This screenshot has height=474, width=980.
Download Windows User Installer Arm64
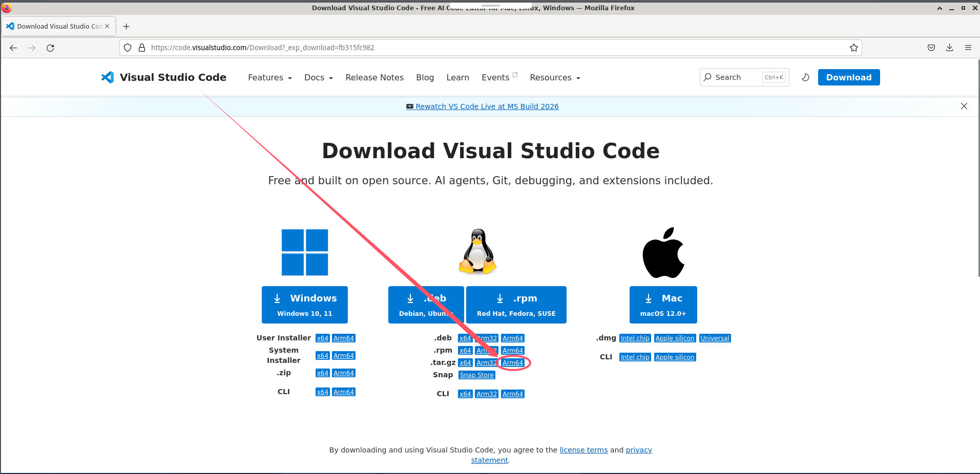pyautogui.click(x=344, y=338)
